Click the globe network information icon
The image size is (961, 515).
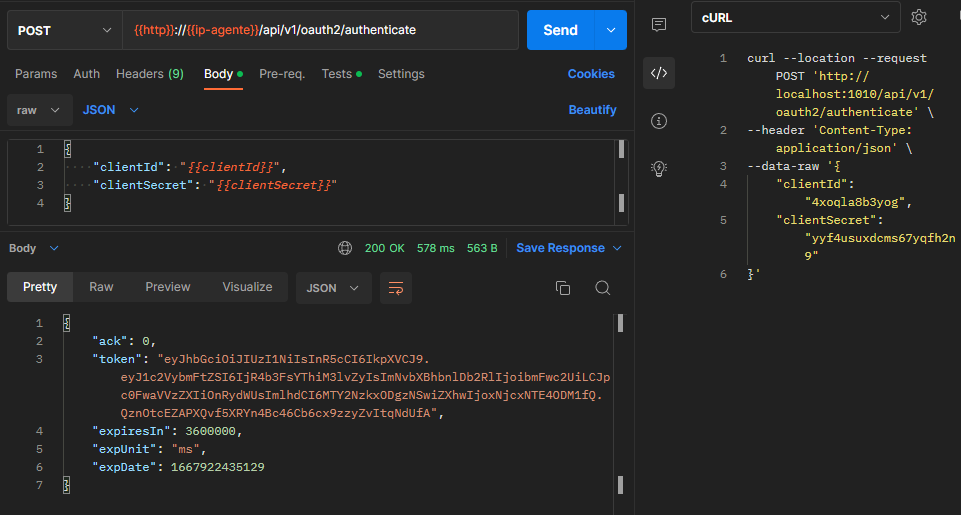pos(345,248)
